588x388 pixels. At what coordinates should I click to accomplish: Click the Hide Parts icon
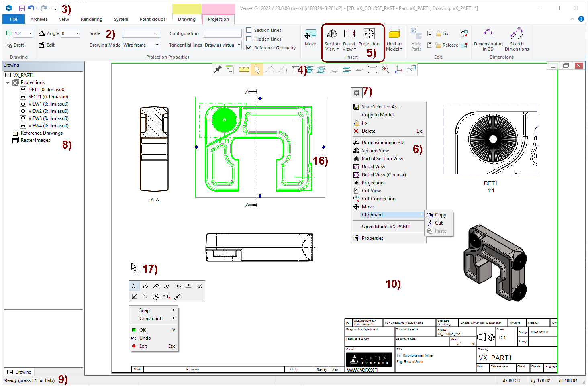(416, 34)
